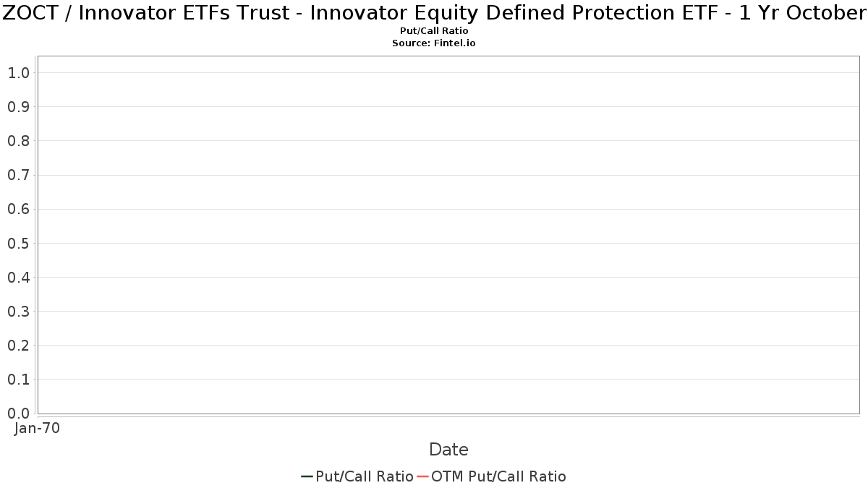The image size is (868, 488).
Task: Click the Date axis title
Action: coord(448,449)
